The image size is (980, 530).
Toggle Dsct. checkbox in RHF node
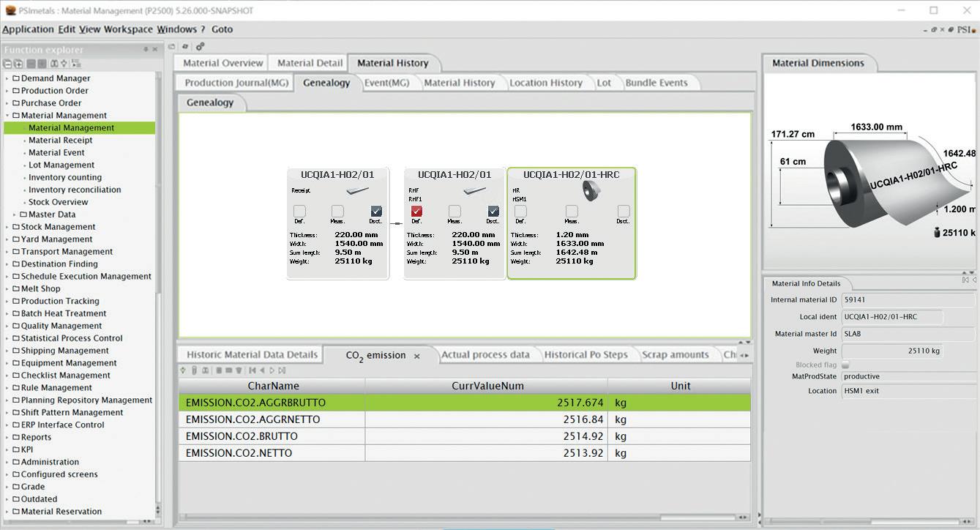pos(493,212)
